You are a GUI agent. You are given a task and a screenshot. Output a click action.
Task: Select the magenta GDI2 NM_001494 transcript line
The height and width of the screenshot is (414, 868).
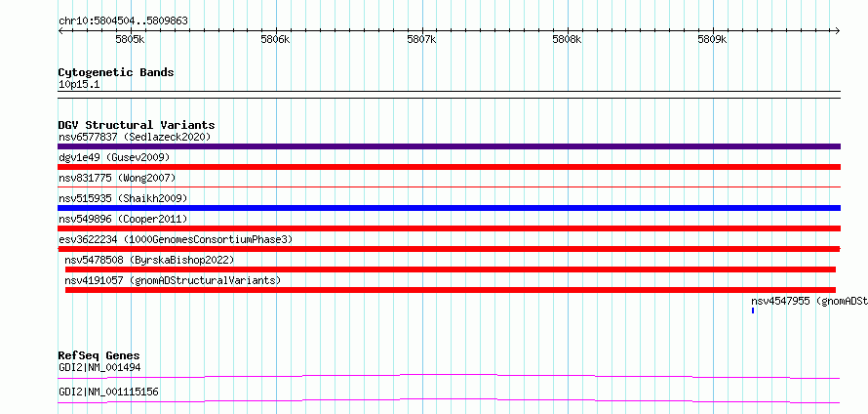(449, 376)
